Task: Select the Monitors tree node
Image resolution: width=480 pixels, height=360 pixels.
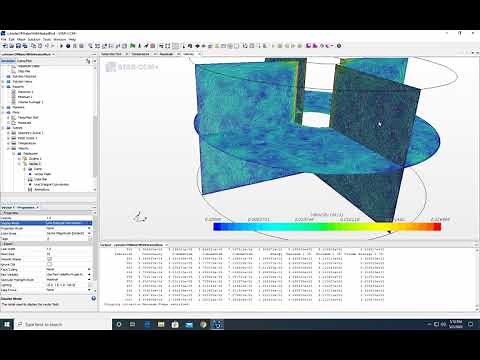Action: [18, 107]
